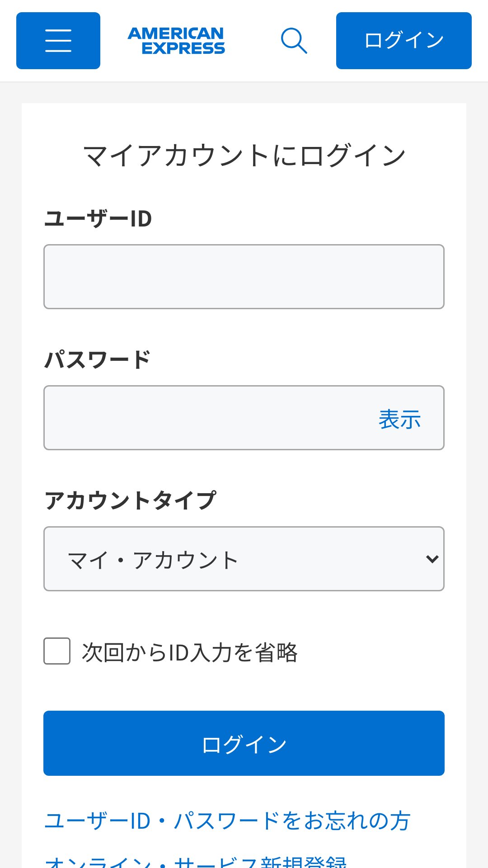Image resolution: width=488 pixels, height=868 pixels.
Task: Open ユーザーID・パスワードをお忘れの方 link
Action: pyautogui.click(x=228, y=821)
